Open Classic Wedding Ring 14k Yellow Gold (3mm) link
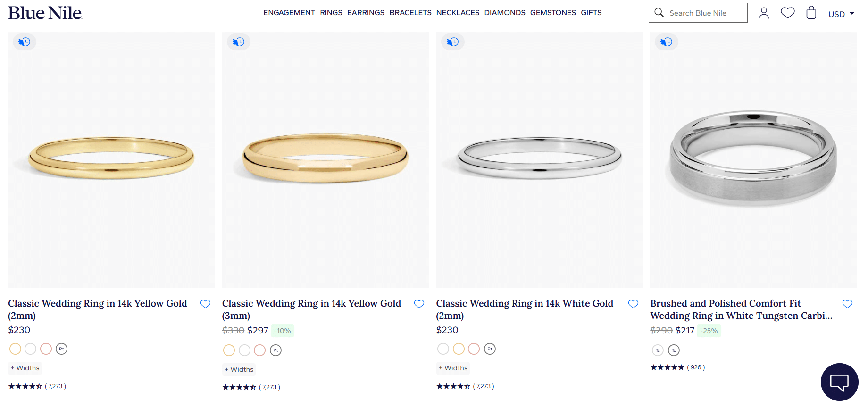This screenshot has height=408, width=868. [311, 309]
